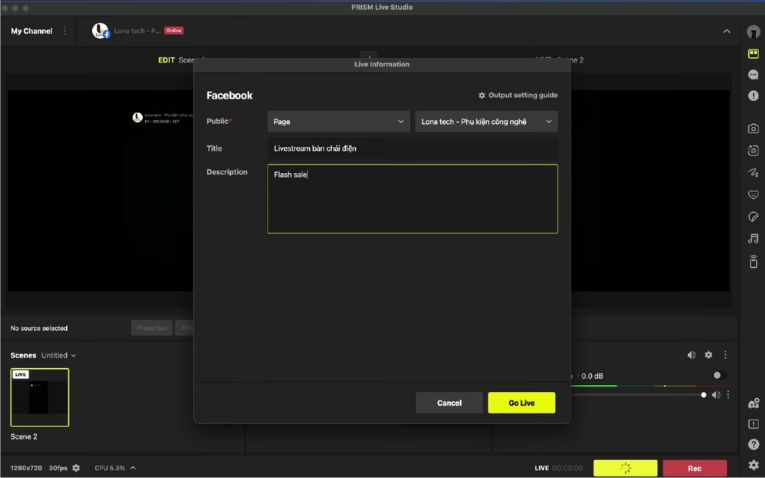Click the Cancel button in Live Information
The width and height of the screenshot is (765, 478).
[449, 403]
